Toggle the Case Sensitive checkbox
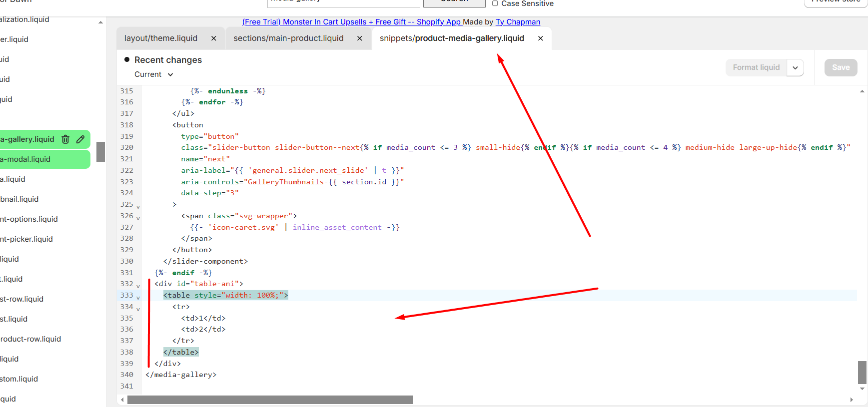The image size is (868, 407). pyautogui.click(x=495, y=3)
